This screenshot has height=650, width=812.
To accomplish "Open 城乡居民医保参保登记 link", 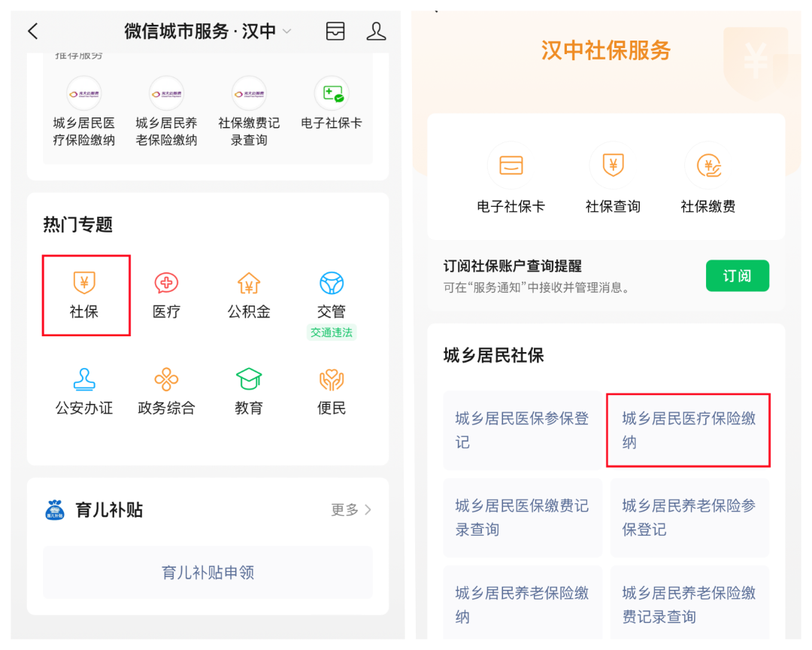I will pyautogui.click(x=522, y=430).
